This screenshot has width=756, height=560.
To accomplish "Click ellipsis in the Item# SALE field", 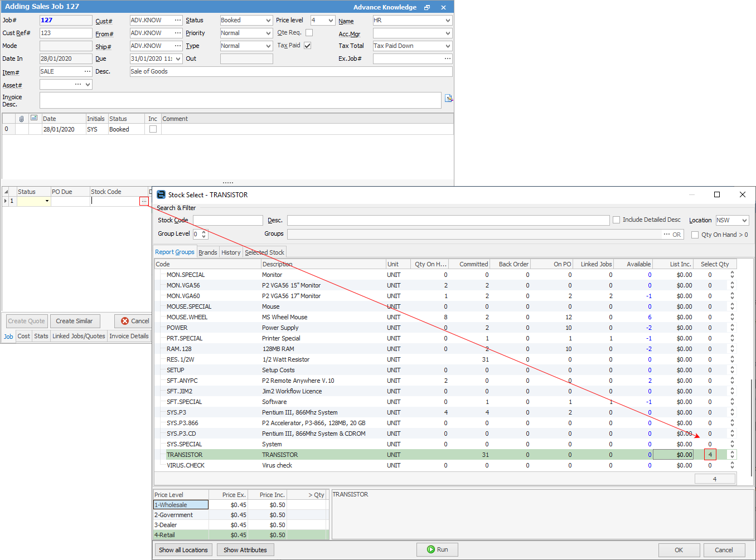I will tap(88, 71).
